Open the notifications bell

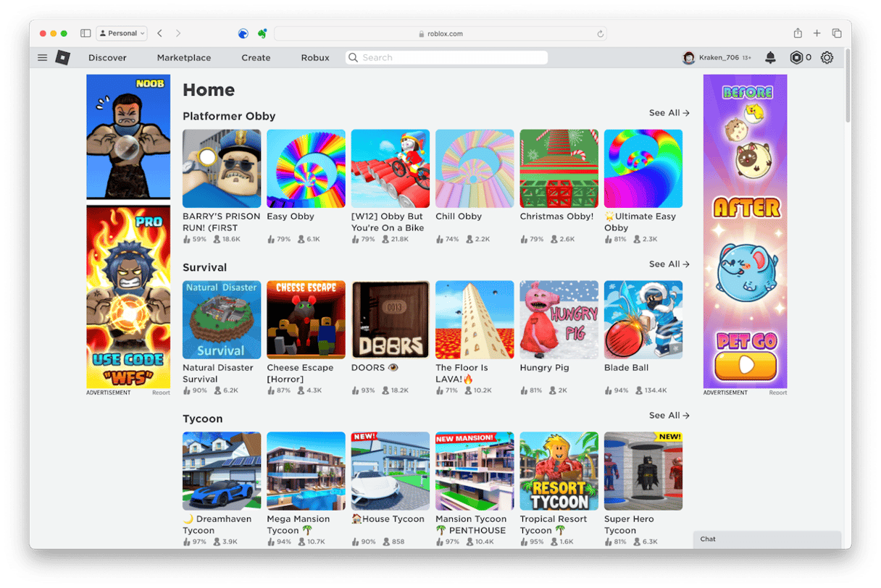[x=770, y=58]
